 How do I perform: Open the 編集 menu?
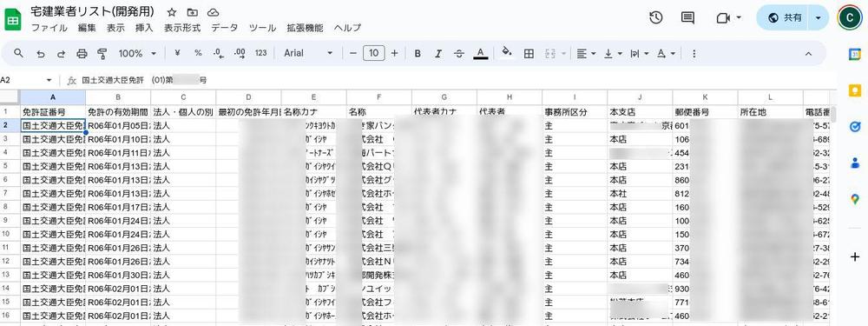(87, 28)
